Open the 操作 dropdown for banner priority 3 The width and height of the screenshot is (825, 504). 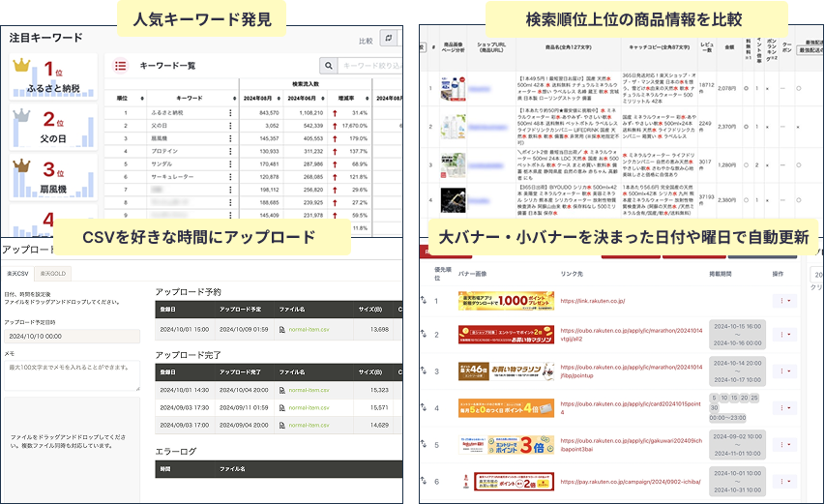click(x=784, y=371)
